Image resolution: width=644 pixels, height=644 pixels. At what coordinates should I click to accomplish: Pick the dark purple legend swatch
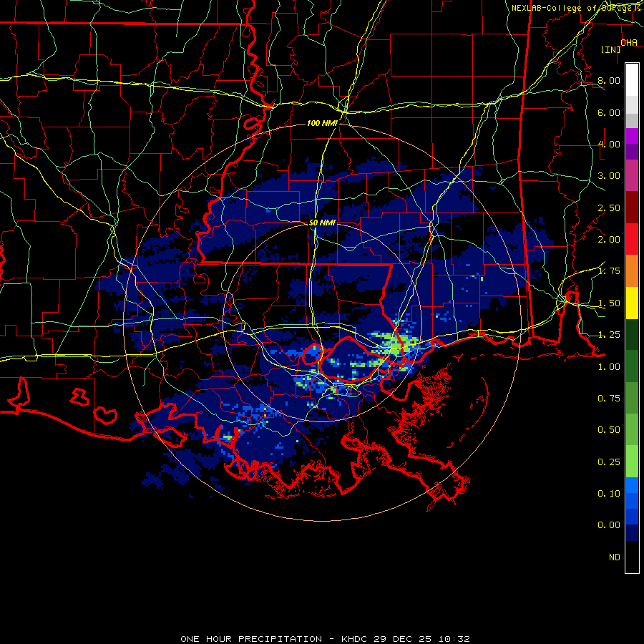click(632, 152)
